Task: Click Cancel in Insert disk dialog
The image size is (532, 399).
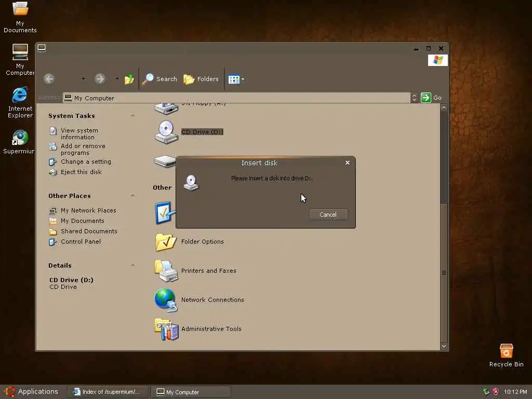Action: click(x=328, y=215)
